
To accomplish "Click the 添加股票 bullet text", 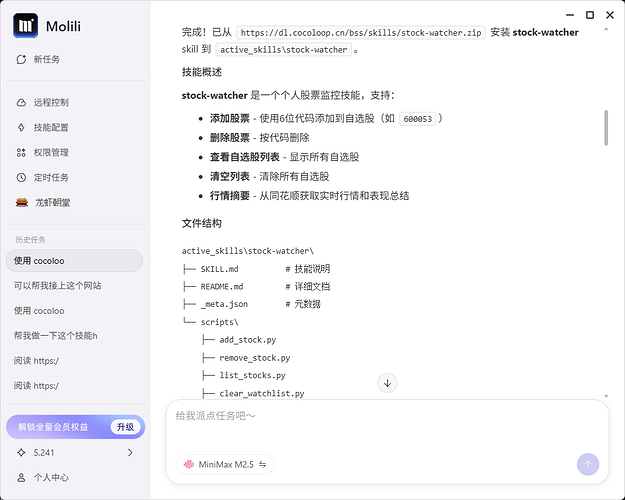I will click(230, 118).
